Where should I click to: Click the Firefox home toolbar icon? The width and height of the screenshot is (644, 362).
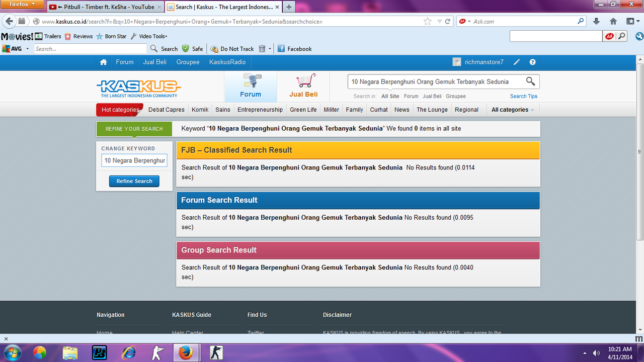pyautogui.click(x=613, y=21)
